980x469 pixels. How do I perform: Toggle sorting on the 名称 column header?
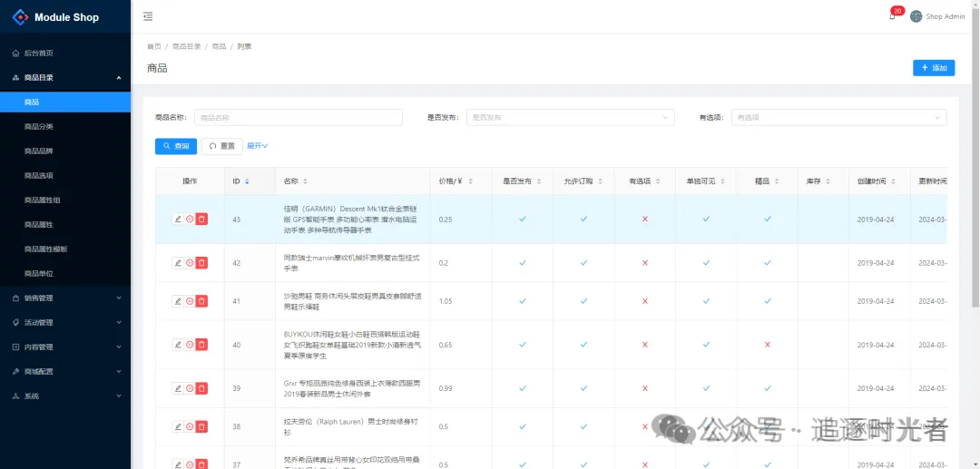coord(305,181)
